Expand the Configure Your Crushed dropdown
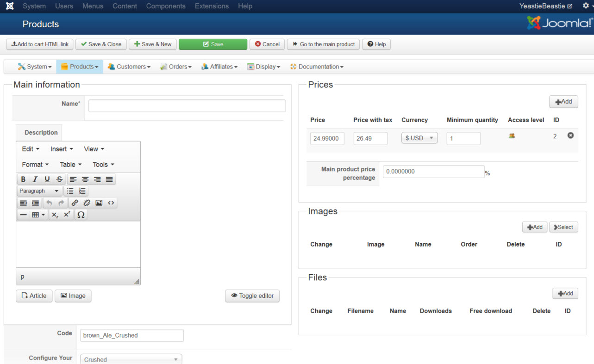594x364 pixels. [x=131, y=359]
